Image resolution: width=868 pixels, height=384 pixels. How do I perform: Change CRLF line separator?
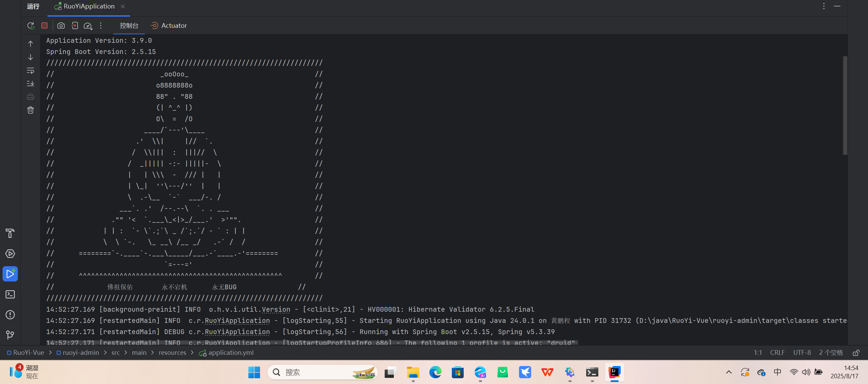777,352
